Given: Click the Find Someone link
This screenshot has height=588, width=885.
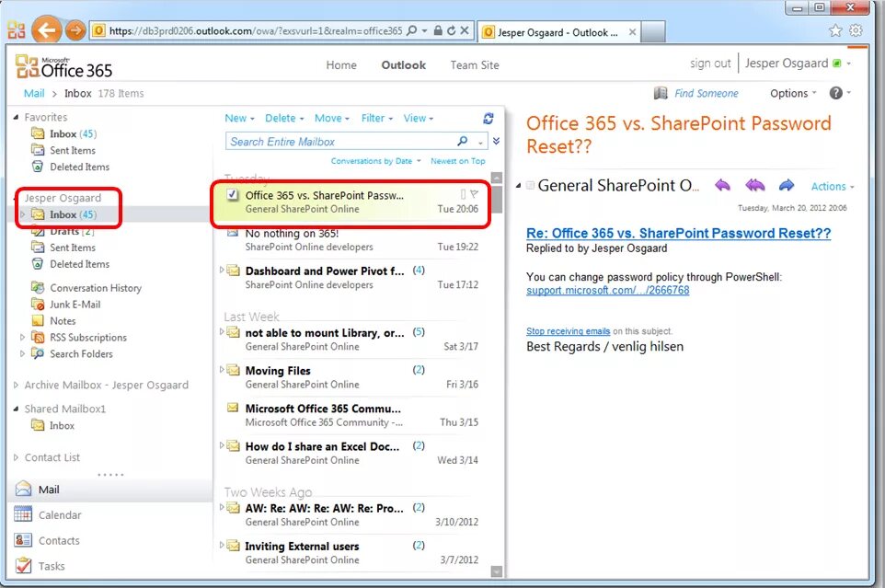Looking at the screenshot, I should point(707,93).
